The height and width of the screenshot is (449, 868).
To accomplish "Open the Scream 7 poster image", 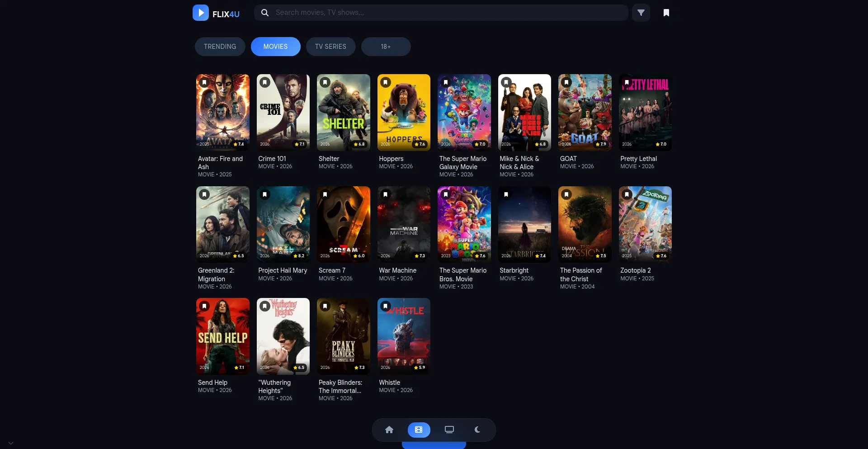I will click(x=344, y=224).
